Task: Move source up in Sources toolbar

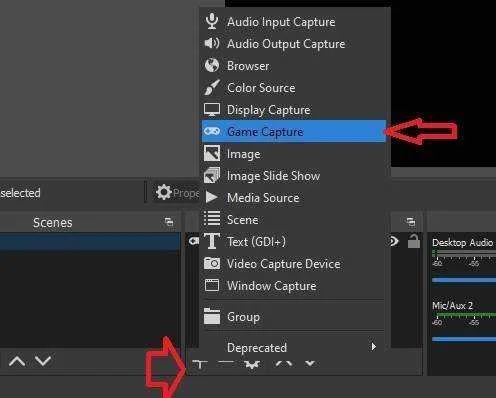Action: (x=284, y=363)
